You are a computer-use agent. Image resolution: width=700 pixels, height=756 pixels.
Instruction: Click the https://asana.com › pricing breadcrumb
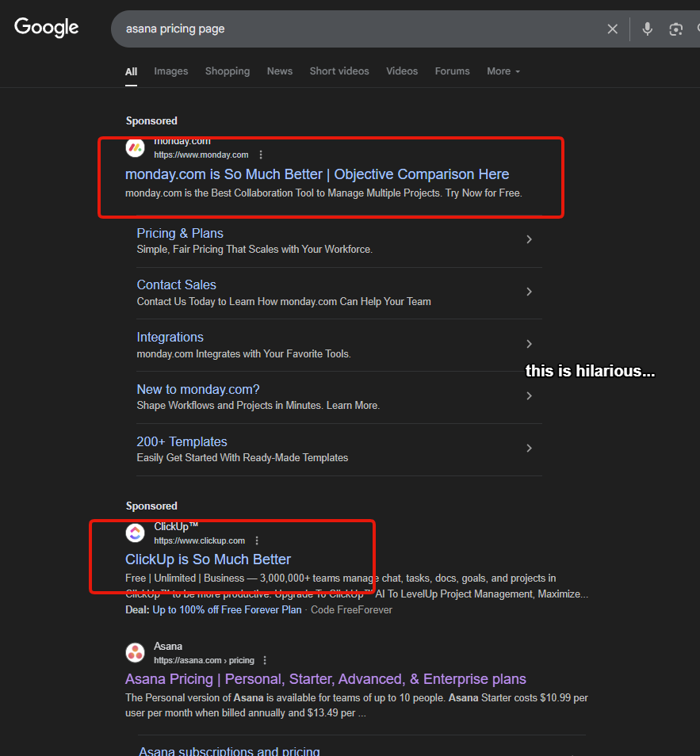204,661
